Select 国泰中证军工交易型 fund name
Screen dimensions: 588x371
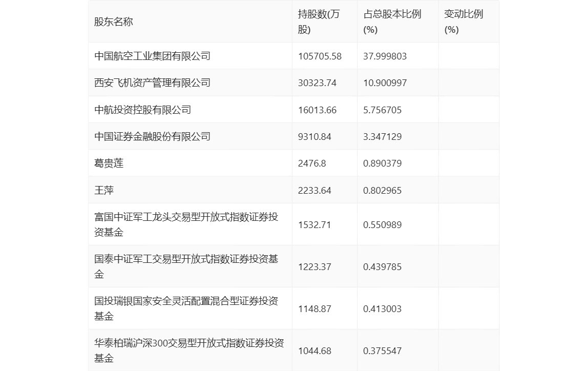186,266
